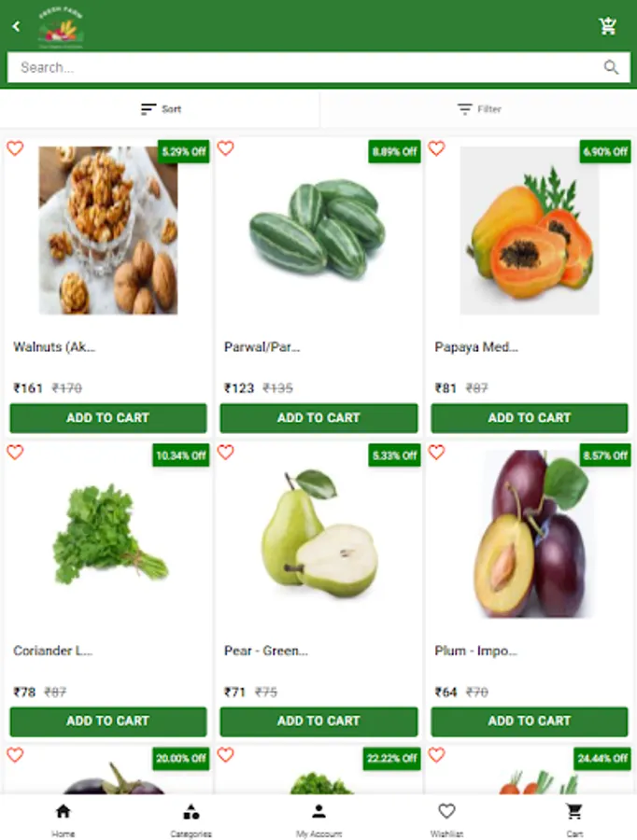Tap the search magnifier icon
The image size is (637, 840).
(x=611, y=67)
